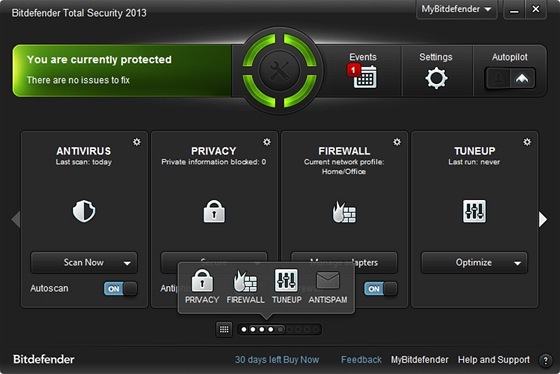The height and width of the screenshot is (374, 560).
Task: Minimize the Bitdefender window
Action: tap(514, 10)
